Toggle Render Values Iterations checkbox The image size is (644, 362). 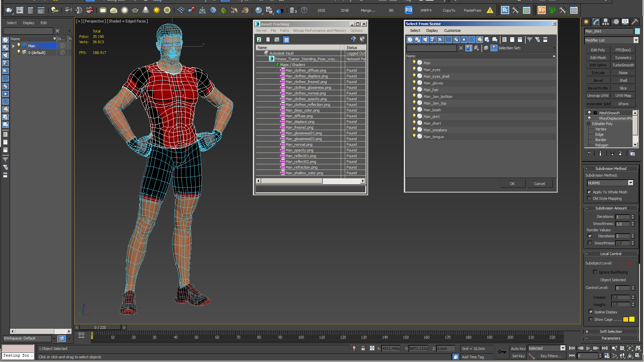tap(590, 236)
